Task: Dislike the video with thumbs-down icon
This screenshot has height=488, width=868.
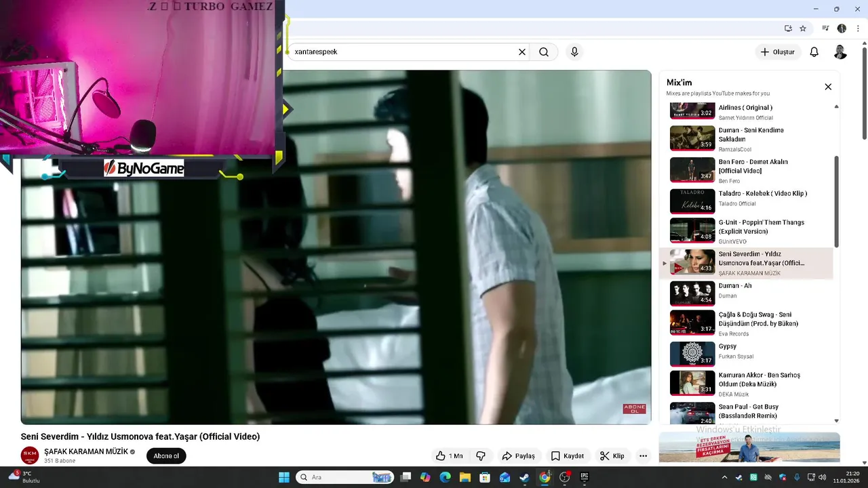Action: (481, 456)
